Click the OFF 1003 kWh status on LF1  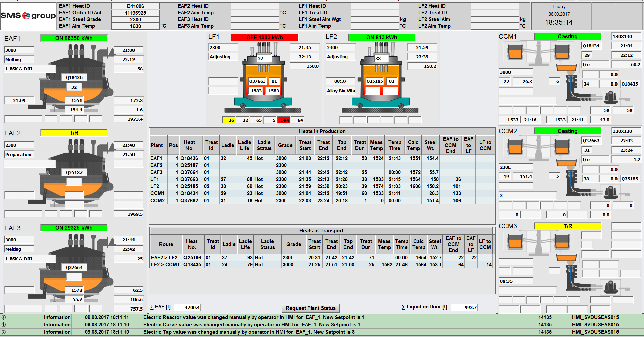pos(265,37)
